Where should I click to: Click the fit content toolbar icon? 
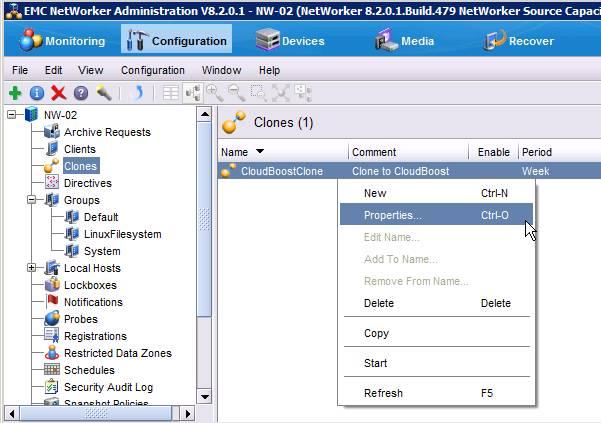click(x=281, y=93)
